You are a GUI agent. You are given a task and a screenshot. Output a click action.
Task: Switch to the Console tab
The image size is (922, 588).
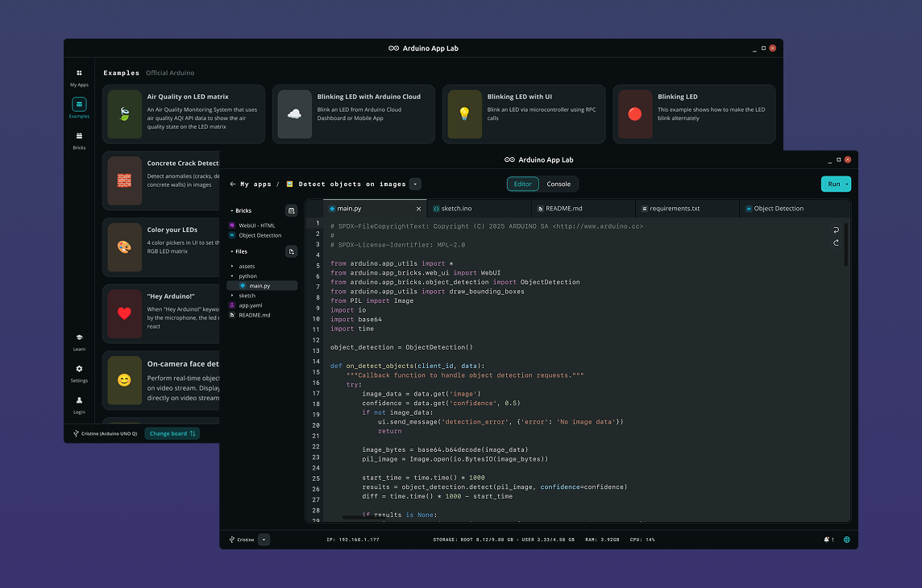(x=559, y=184)
